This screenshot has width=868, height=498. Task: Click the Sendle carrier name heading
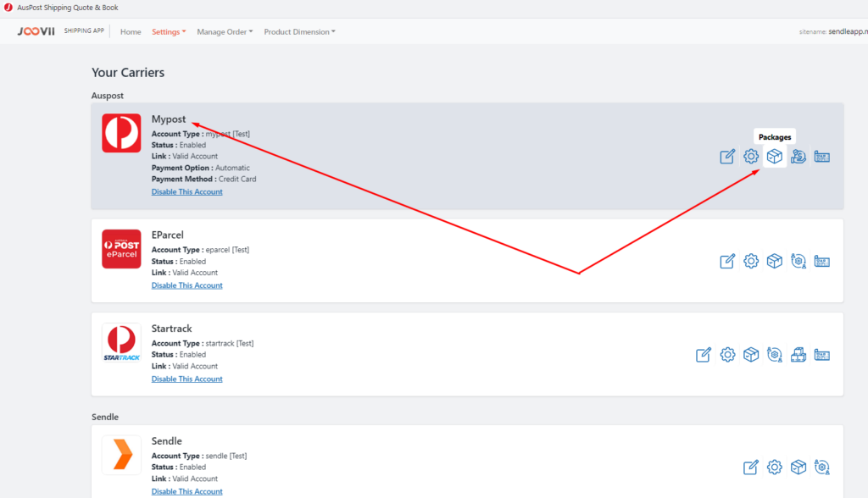point(167,441)
